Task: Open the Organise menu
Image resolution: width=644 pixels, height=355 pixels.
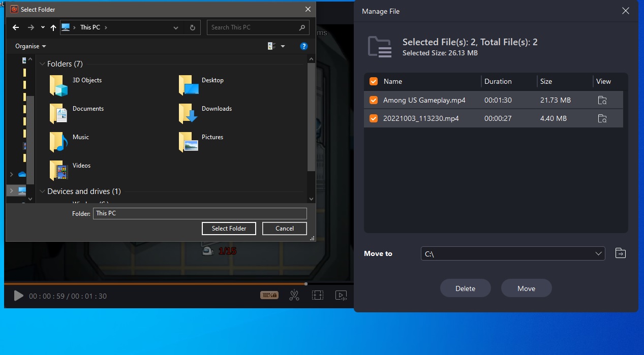Action: pos(30,46)
